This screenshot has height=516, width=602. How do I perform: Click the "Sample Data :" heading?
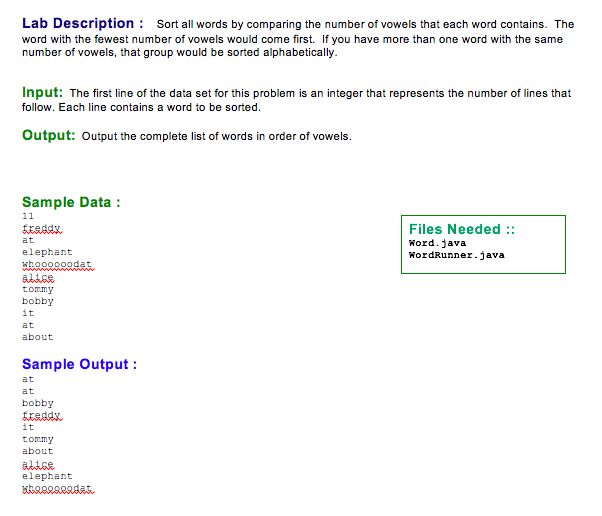(71, 202)
